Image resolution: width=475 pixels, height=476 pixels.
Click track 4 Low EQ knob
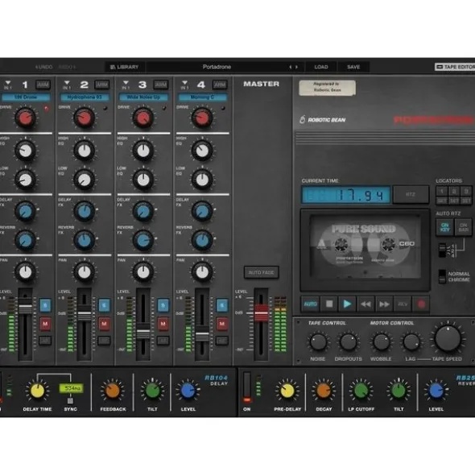tap(202, 180)
